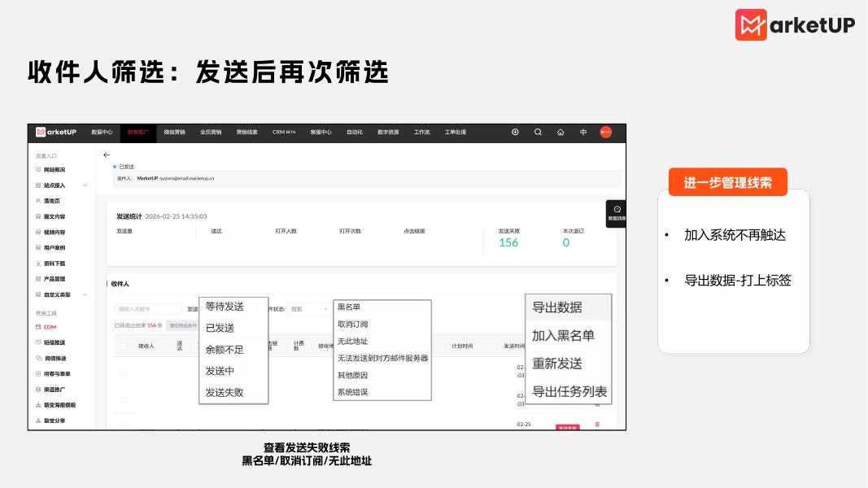Switch to the 数据中心 tab
Viewport: 868px width, 488px height.
tap(103, 132)
